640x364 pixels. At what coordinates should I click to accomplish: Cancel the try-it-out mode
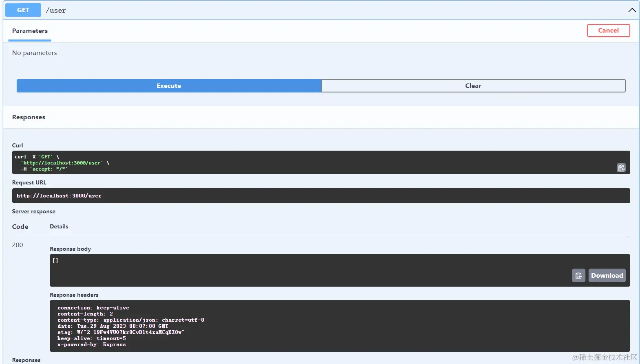point(608,31)
